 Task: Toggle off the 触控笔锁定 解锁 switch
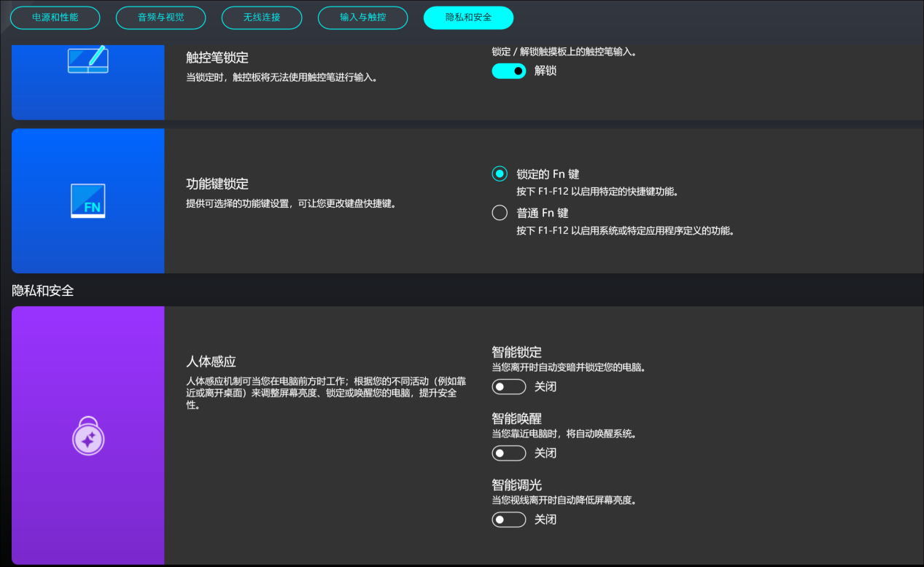tap(508, 71)
